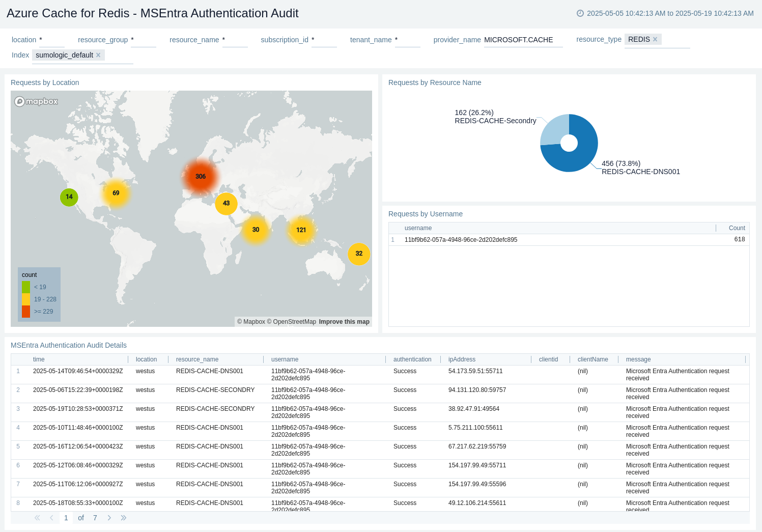Sort username table by Count column

click(737, 228)
